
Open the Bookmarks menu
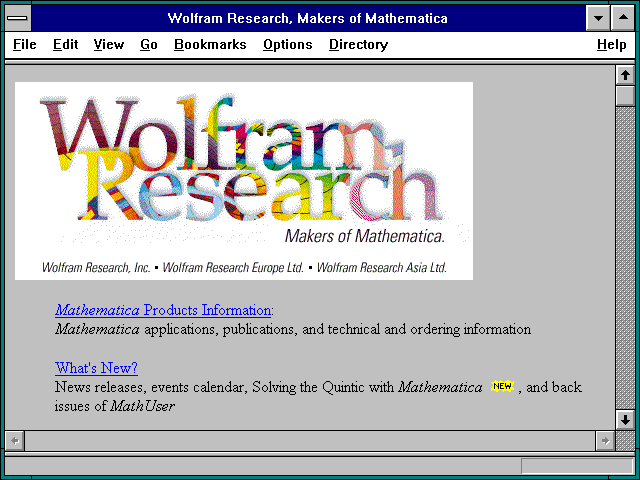tap(210, 44)
